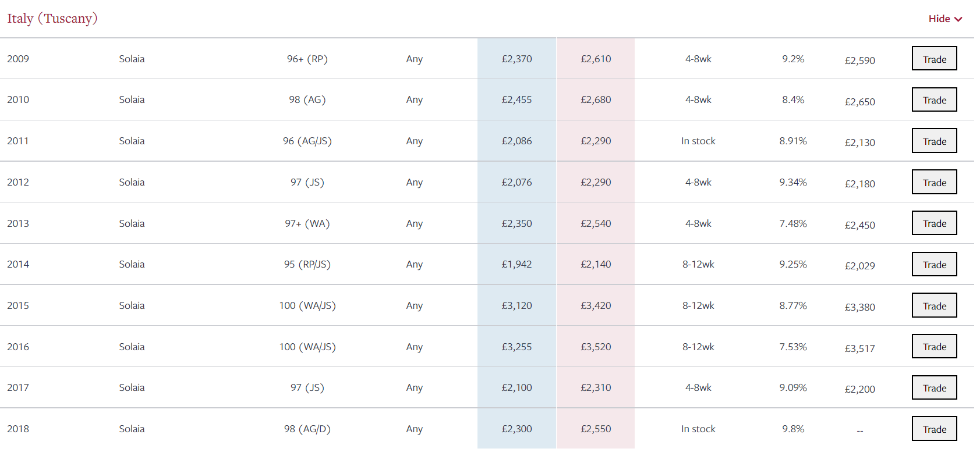The height and width of the screenshot is (452, 980).
Task: Trade the 2009 Solaia vintage
Action: (x=934, y=58)
